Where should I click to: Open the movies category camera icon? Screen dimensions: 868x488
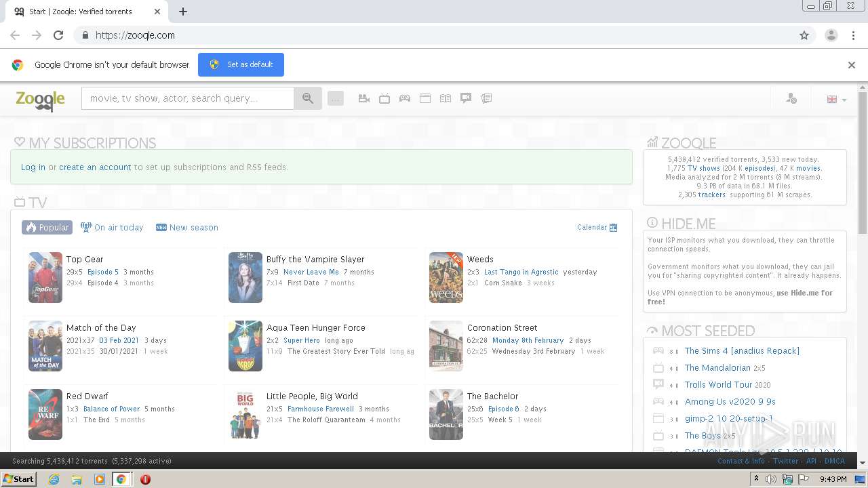click(364, 98)
